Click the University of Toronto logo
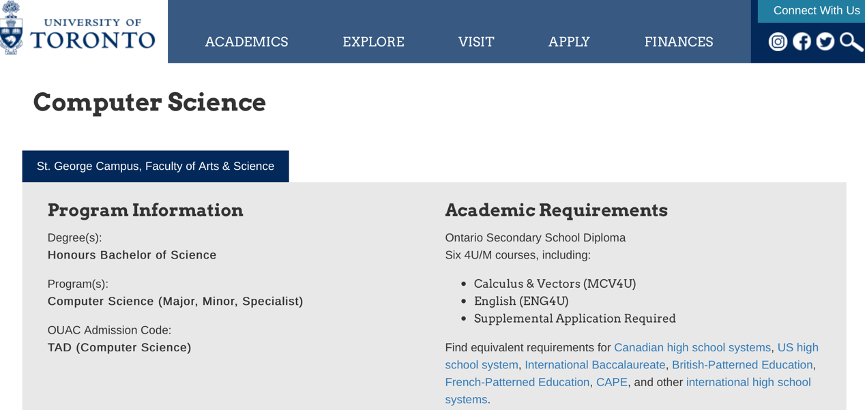Image resolution: width=866 pixels, height=410 pixels. click(x=78, y=29)
